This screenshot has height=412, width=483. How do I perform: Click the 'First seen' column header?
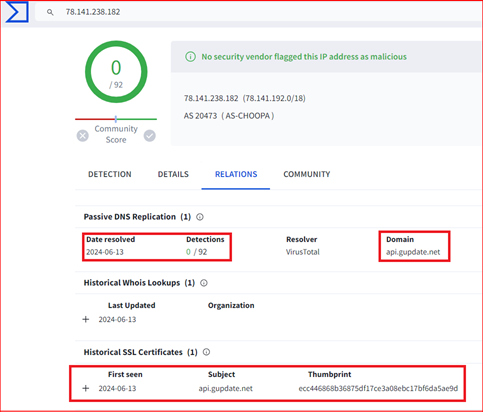tap(125, 374)
